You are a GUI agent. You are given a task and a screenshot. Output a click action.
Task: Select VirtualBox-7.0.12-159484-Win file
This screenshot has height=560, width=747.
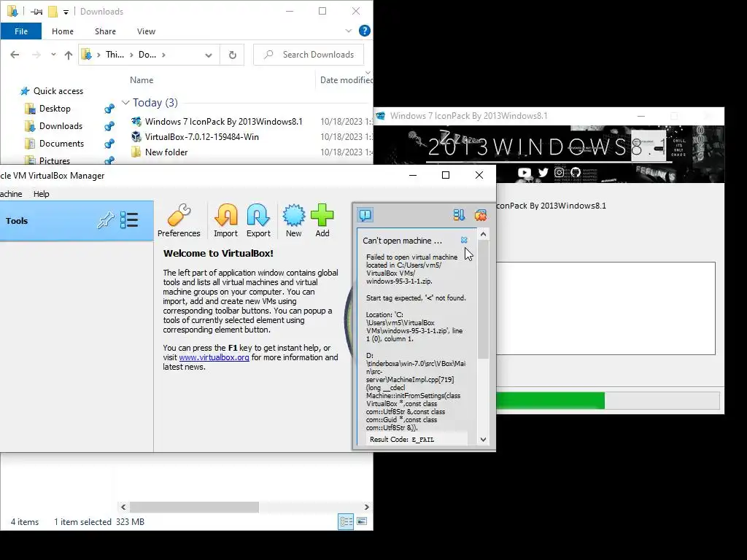click(201, 136)
